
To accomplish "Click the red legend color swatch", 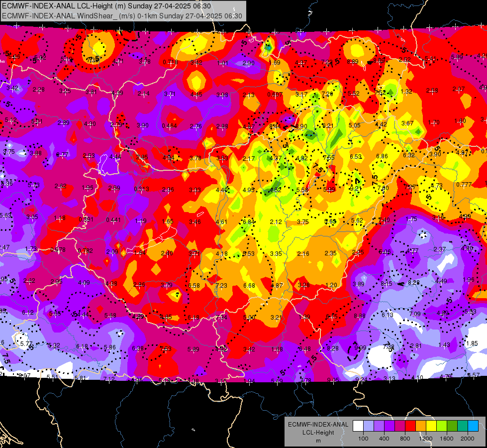I will click(410, 426).
